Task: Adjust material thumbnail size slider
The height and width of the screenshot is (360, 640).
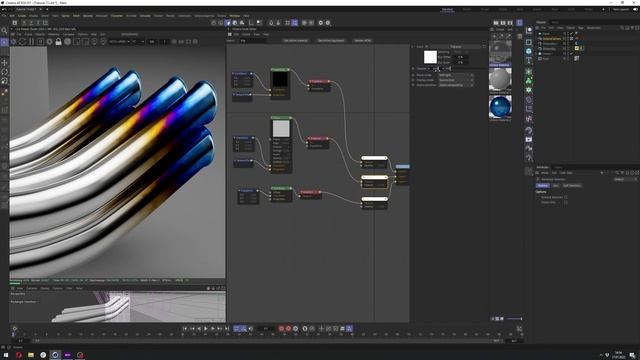Action: pyautogui.click(x=514, y=318)
